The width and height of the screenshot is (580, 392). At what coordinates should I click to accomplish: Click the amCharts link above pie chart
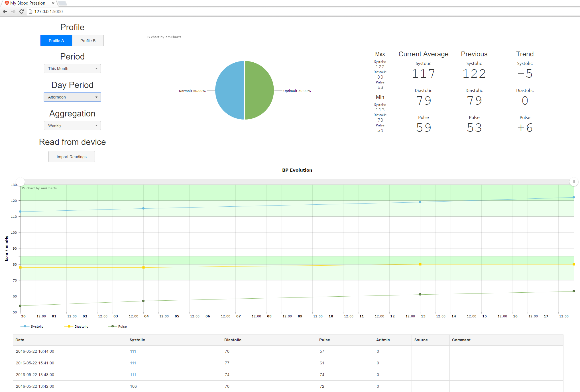tap(164, 37)
